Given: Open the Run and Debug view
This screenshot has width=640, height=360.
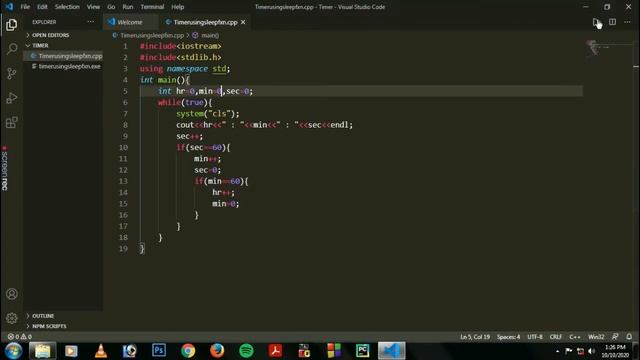Looking at the screenshot, I should (x=11, y=98).
